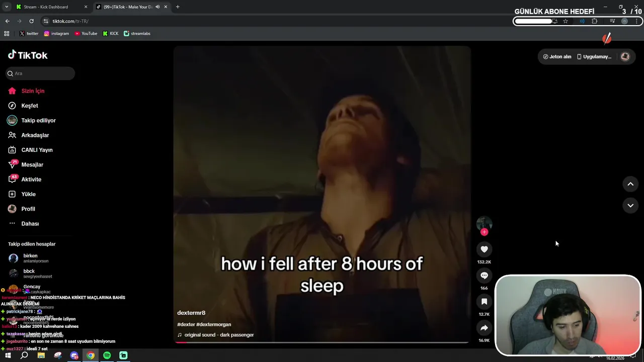Seek on the video progress bar
644x362 pixels.
322,342
